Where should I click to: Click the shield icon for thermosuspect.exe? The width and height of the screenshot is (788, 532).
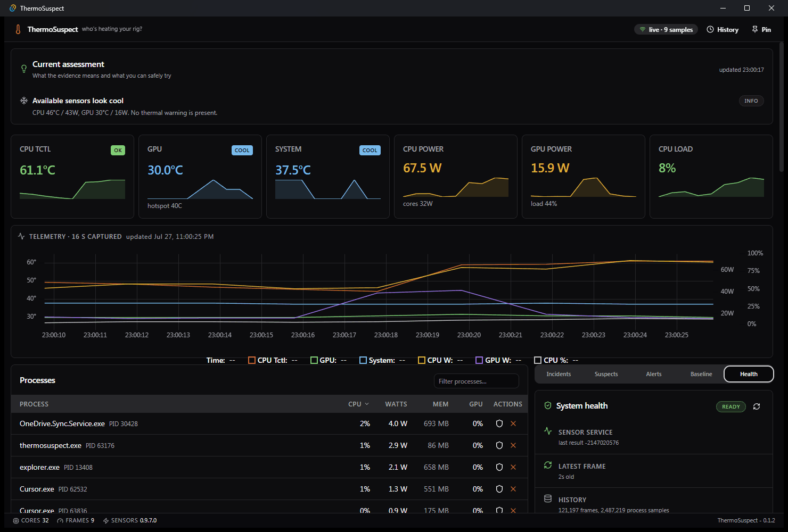(x=499, y=445)
